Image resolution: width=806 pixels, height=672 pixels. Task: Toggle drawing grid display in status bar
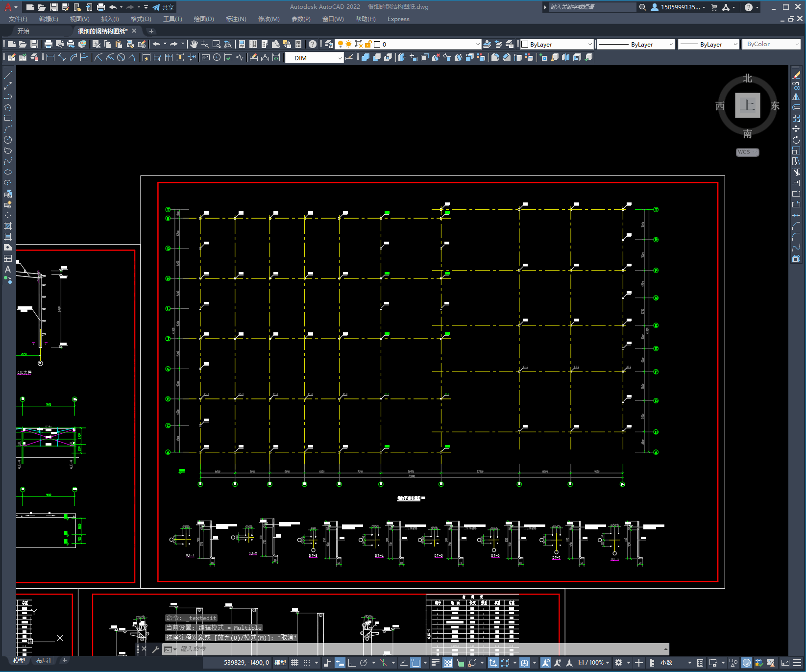[294, 663]
